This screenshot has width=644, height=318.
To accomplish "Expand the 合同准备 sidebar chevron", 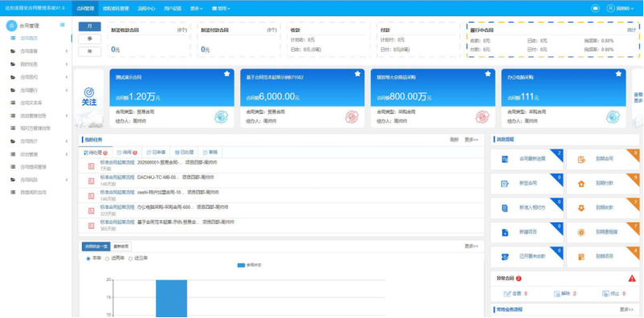I will point(66,51).
